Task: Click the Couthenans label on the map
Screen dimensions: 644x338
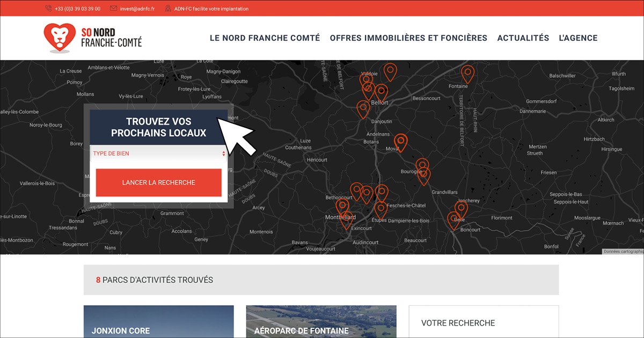Action: (298, 148)
